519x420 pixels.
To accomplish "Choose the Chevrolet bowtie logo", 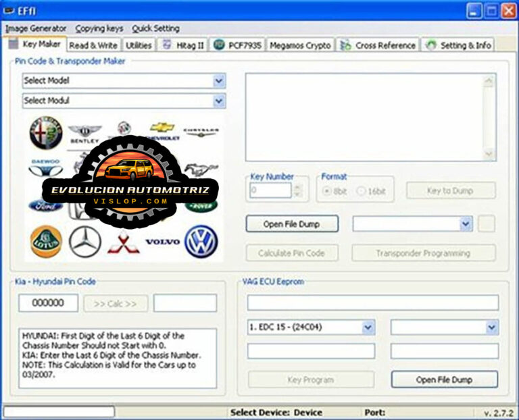I will pos(162,128).
